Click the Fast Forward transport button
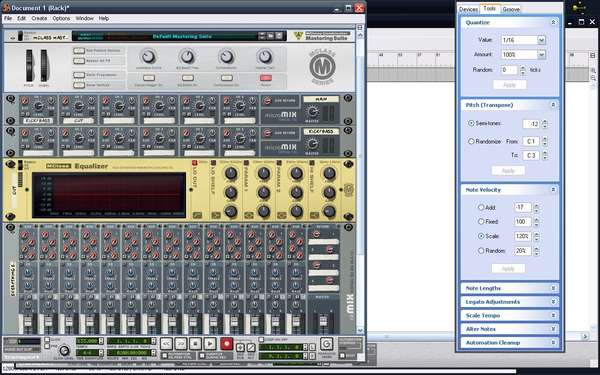Screen dimensions: 600x375 click(181, 344)
